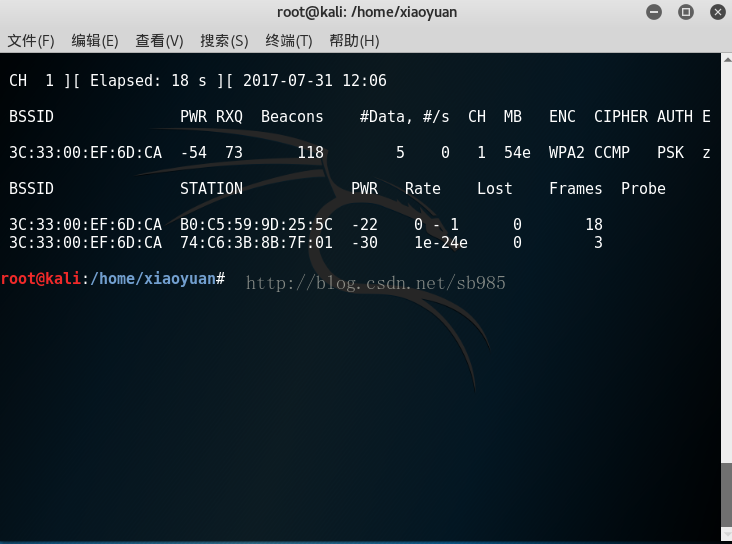Open the 查看(V) menu
The width and height of the screenshot is (732, 544).
(159, 41)
